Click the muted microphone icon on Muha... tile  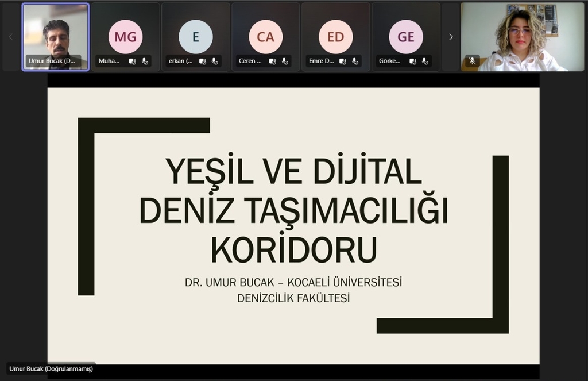145,61
